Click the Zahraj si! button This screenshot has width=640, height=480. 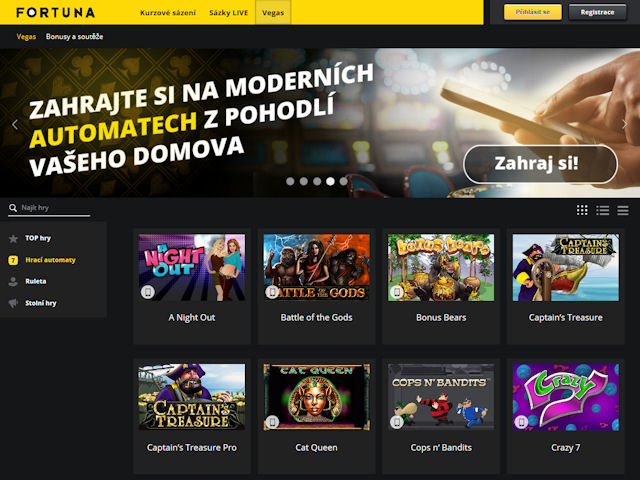pos(540,164)
